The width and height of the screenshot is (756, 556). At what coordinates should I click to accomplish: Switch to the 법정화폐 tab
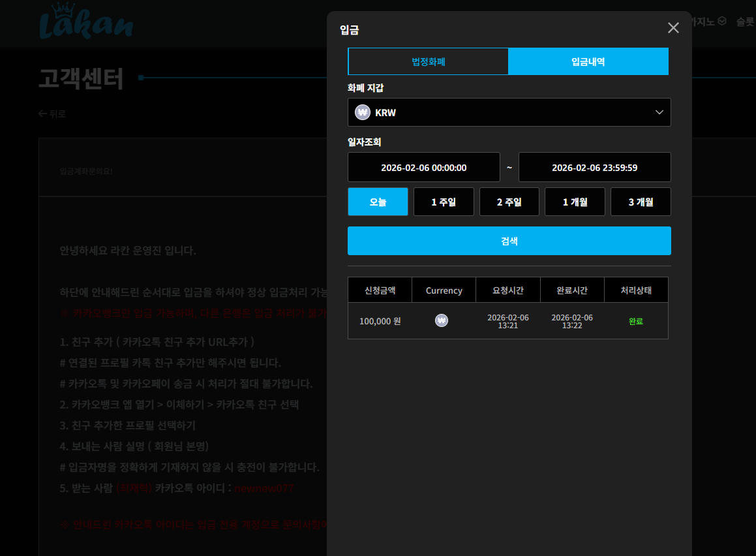point(428,61)
